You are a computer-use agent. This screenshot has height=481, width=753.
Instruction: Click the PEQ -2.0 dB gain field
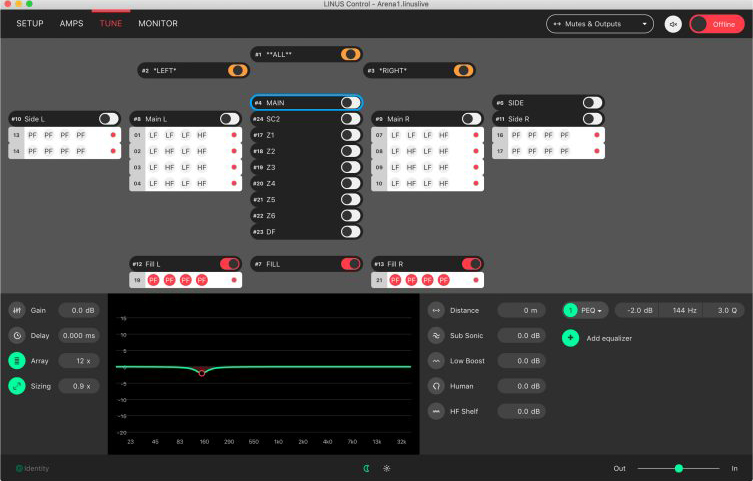point(639,311)
